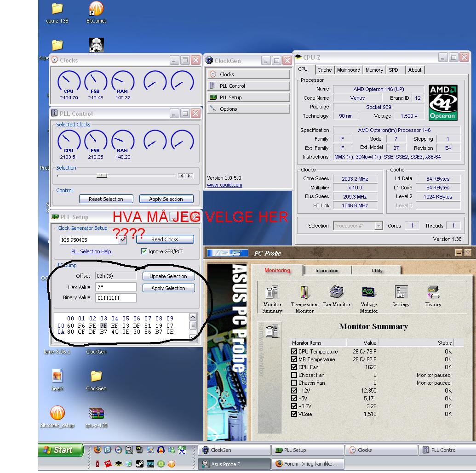The image size is (476, 473).
Task: Launch Firefox from quick launch
Action: [97, 450]
